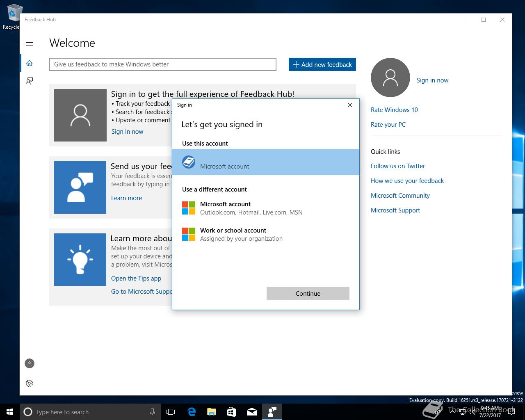Screen dimensions: 525x420
Task: Click the Continue button in dialog
Action: point(308,293)
